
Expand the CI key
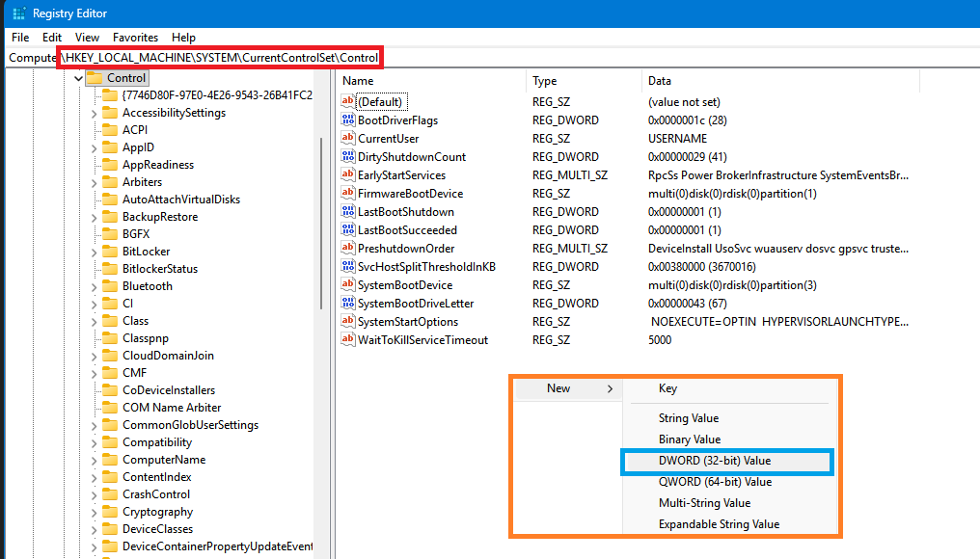pyautogui.click(x=94, y=305)
